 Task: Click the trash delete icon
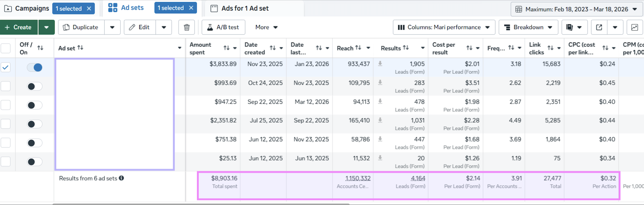coord(186,27)
